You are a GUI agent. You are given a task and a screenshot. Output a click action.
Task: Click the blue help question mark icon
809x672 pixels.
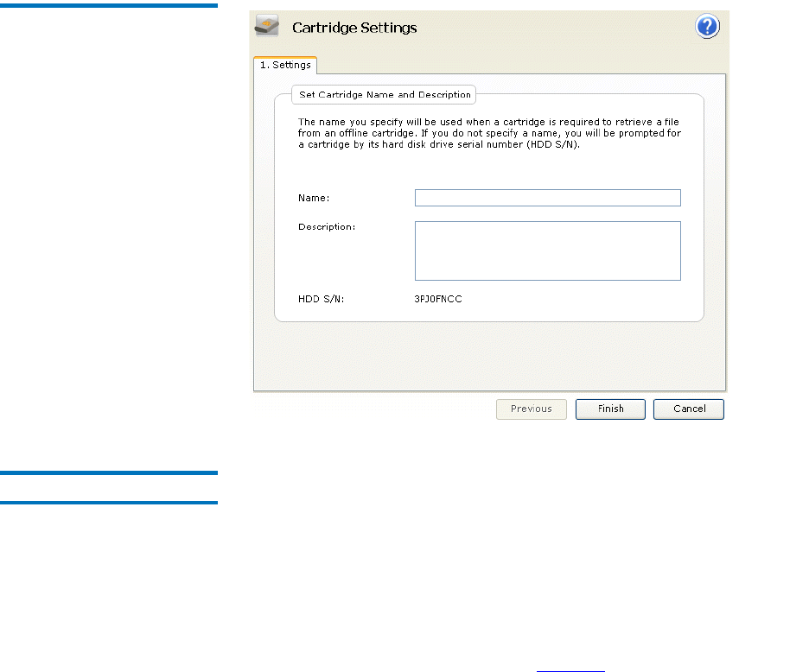pos(708,27)
